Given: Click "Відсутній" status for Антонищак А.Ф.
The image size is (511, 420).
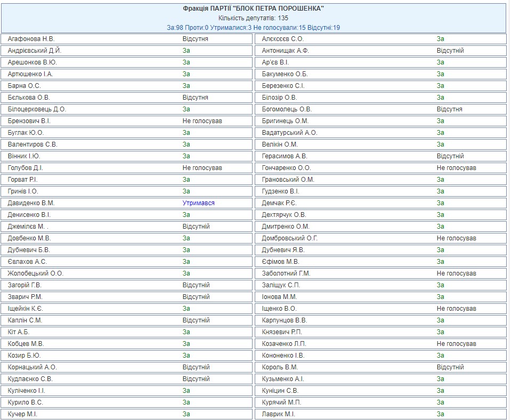Looking at the screenshot, I should pyautogui.click(x=450, y=51).
